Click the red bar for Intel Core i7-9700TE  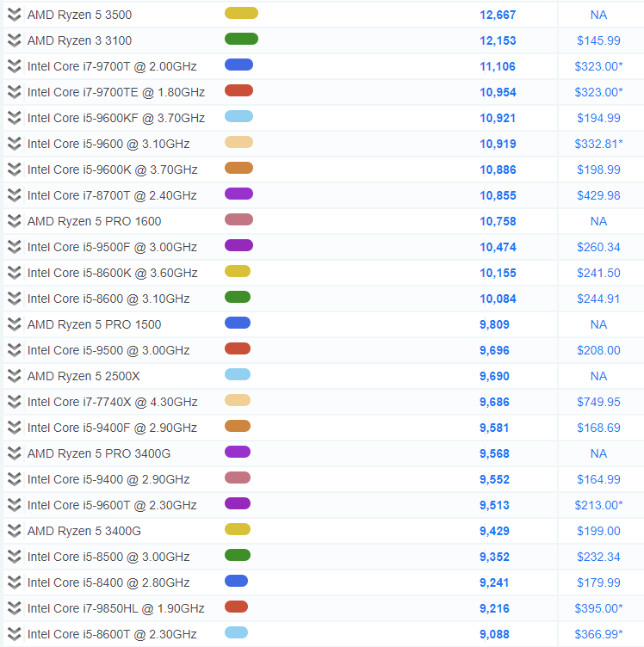pos(238,90)
